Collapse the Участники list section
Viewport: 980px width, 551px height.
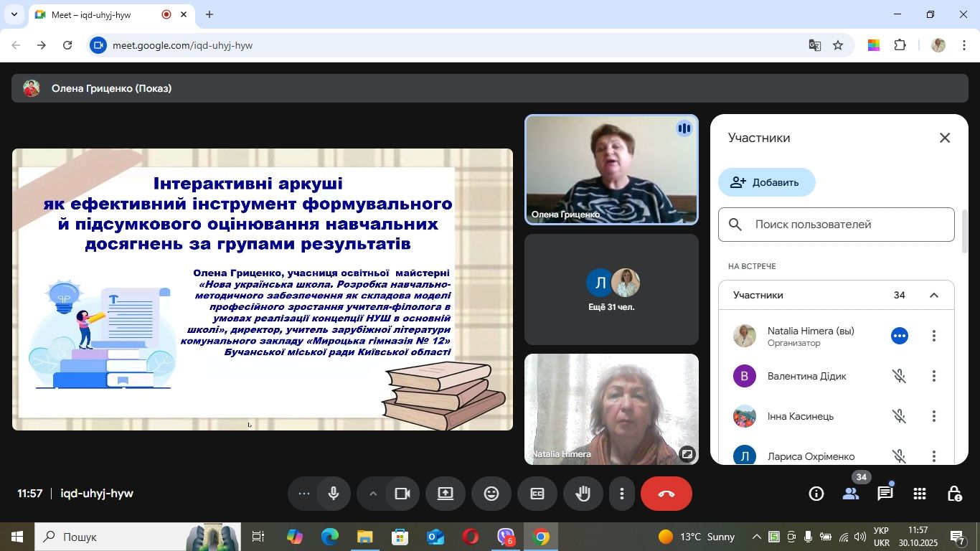coord(933,296)
